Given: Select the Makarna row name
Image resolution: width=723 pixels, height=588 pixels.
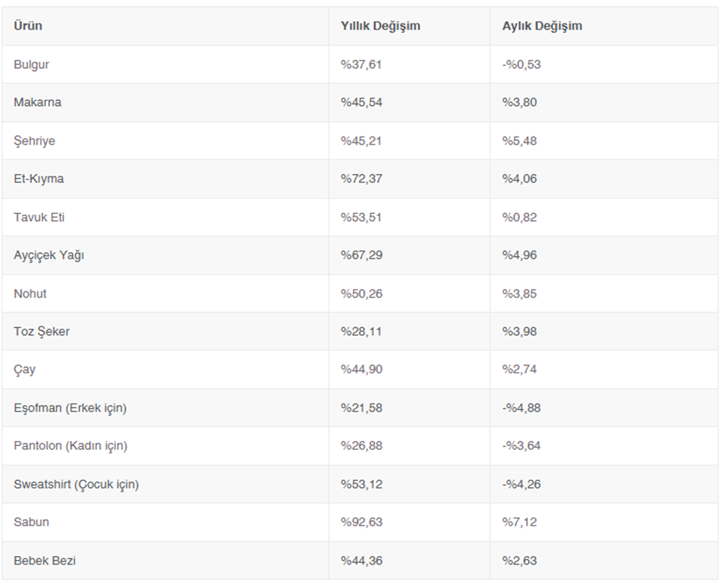Looking at the screenshot, I should coord(37,102).
